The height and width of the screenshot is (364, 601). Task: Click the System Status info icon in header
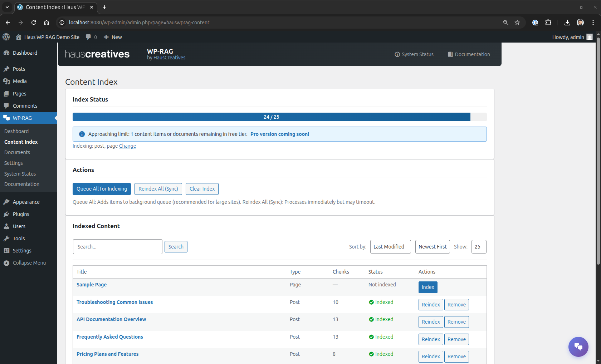(397, 54)
